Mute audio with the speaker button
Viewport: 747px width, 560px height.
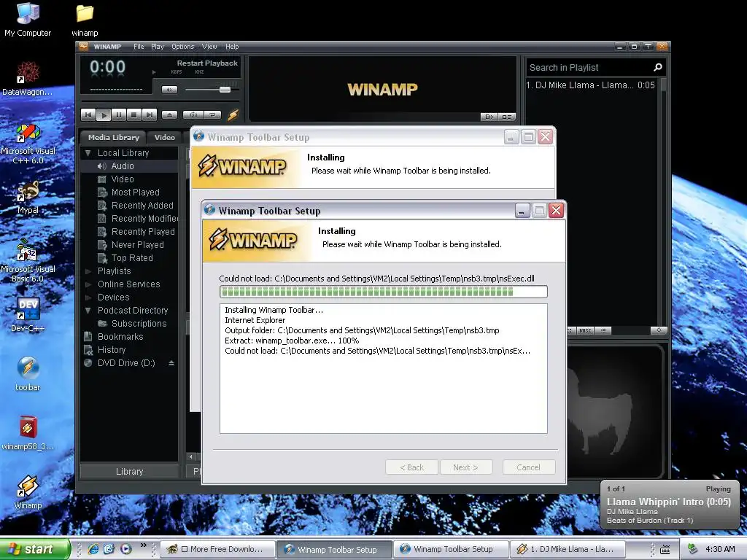click(169, 90)
